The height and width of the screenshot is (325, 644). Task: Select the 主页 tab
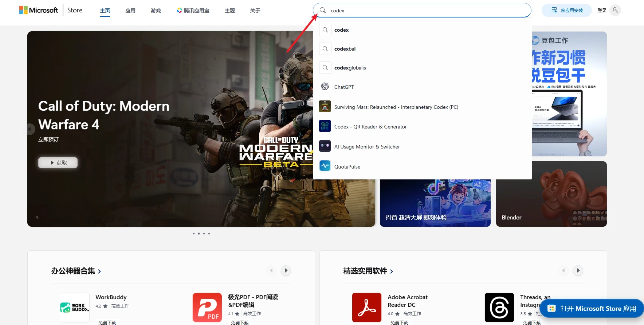[x=105, y=11]
